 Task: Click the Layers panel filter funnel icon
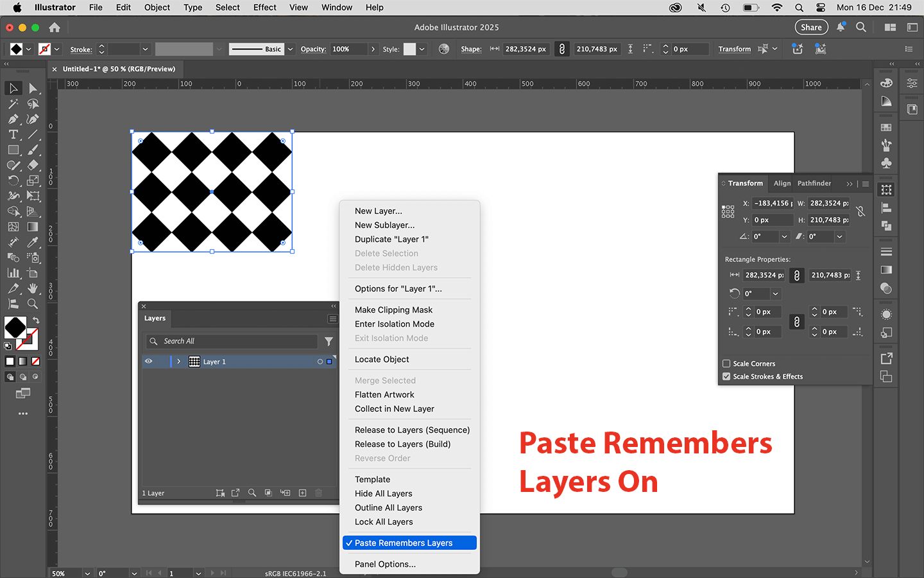[329, 341]
